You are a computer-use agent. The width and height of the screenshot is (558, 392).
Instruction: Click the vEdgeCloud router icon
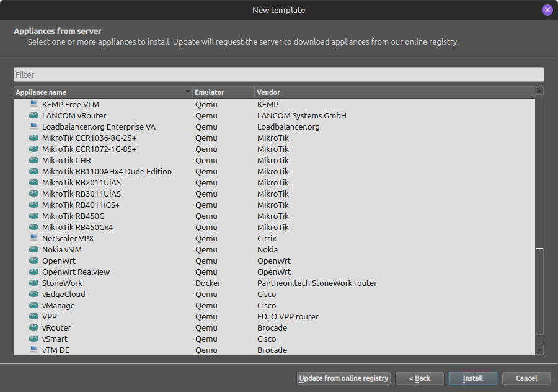coord(34,294)
